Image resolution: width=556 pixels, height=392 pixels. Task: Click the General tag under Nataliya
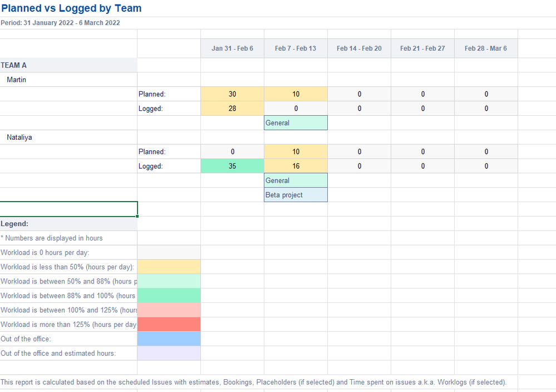pyautogui.click(x=296, y=180)
